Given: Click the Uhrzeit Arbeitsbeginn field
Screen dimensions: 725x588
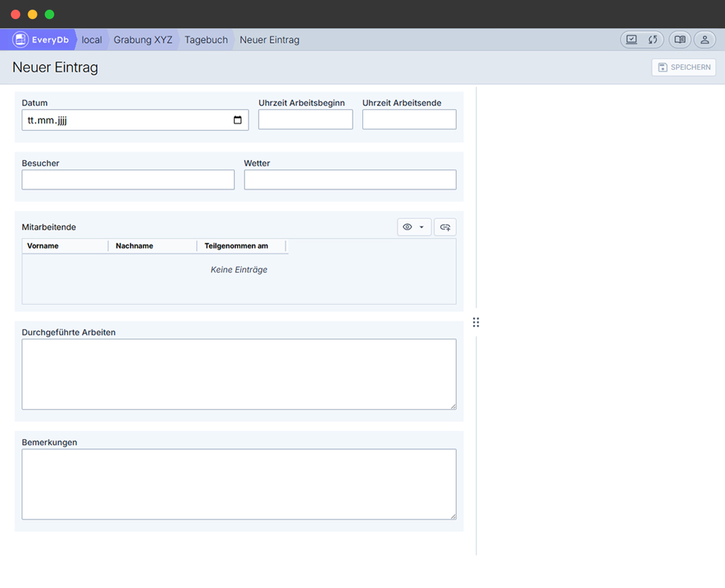Looking at the screenshot, I should 305,119.
